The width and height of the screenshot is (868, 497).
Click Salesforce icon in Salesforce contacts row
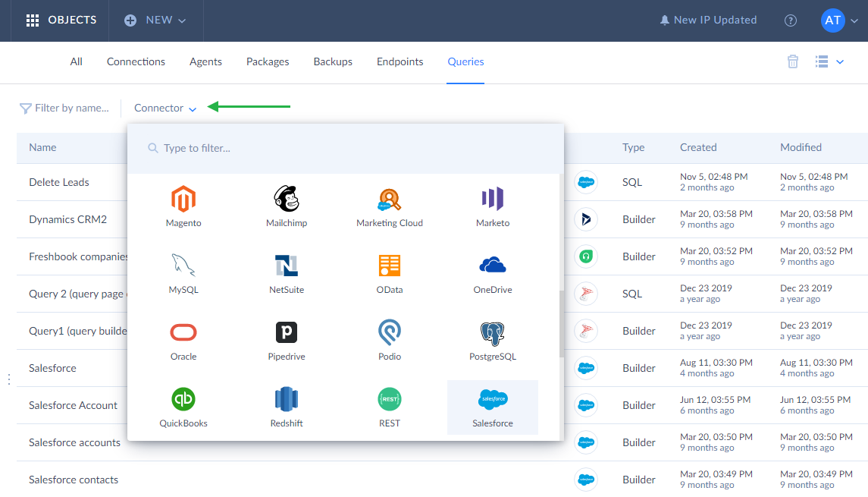586,480
